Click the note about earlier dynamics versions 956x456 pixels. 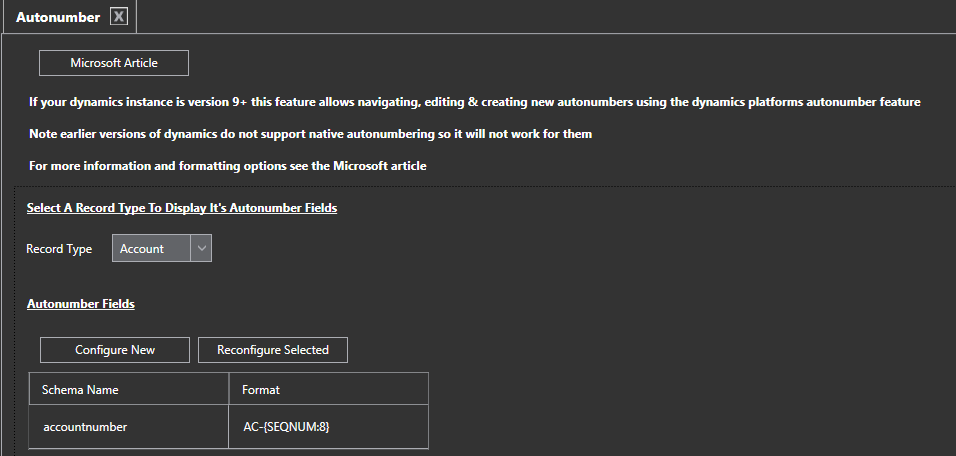tap(310, 133)
